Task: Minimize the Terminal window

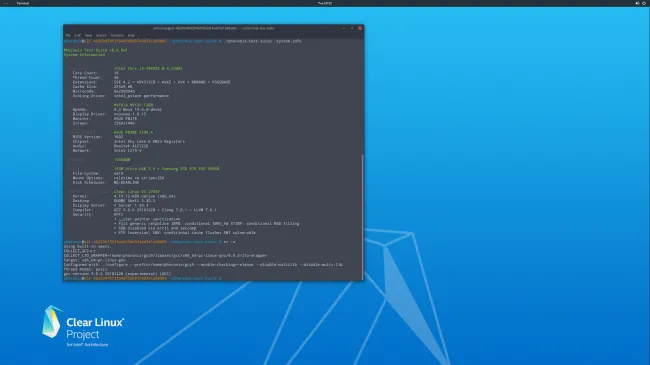Action: pos(344,28)
